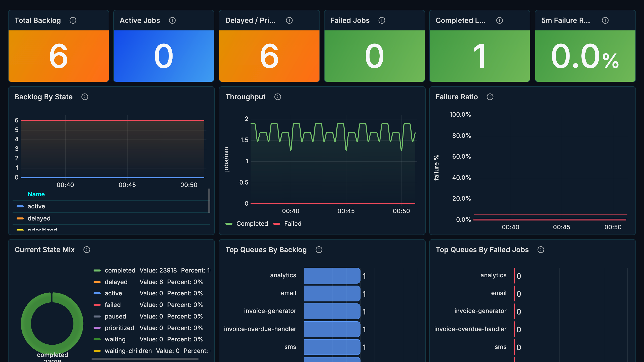This screenshot has height=362, width=644.
Task: Click the failed color swatch in the state mix legend
Action: (x=97, y=305)
